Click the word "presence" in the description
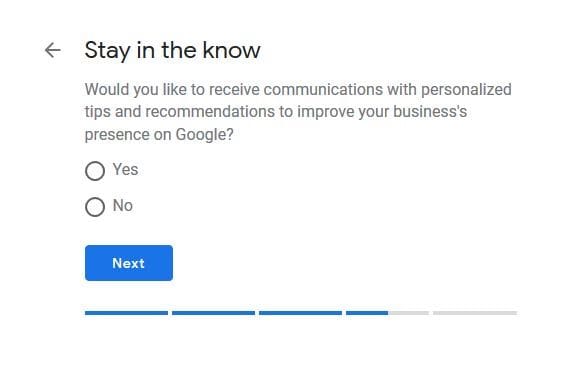587x385 pixels. (x=117, y=135)
